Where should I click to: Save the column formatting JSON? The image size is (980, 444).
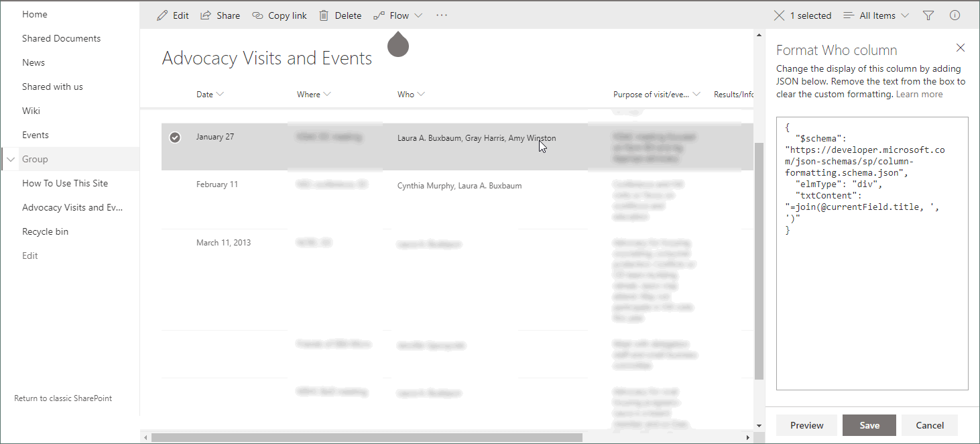click(869, 425)
